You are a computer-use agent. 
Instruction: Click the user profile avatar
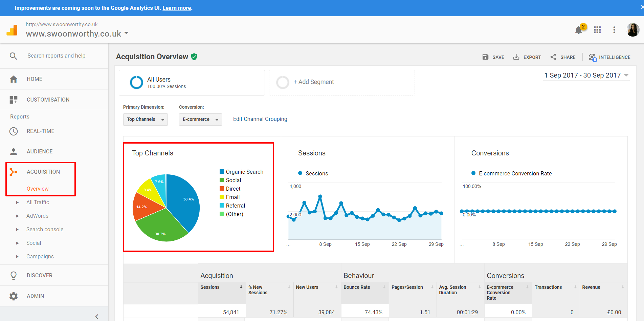pyautogui.click(x=632, y=30)
